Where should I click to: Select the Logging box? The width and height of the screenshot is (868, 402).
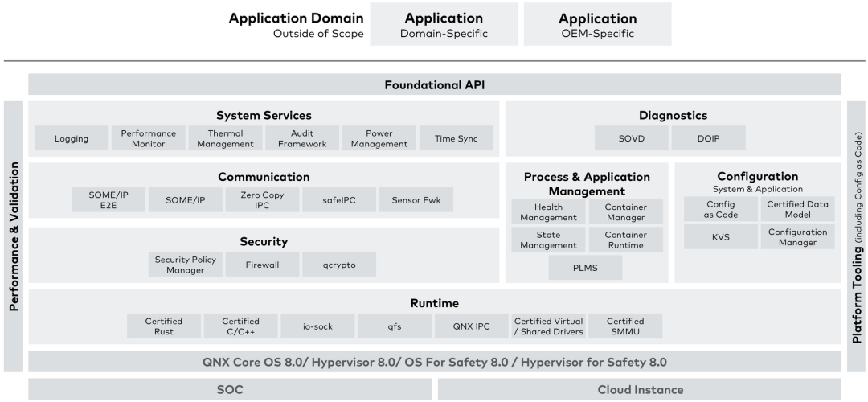pyautogui.click(x=72, y=138)
